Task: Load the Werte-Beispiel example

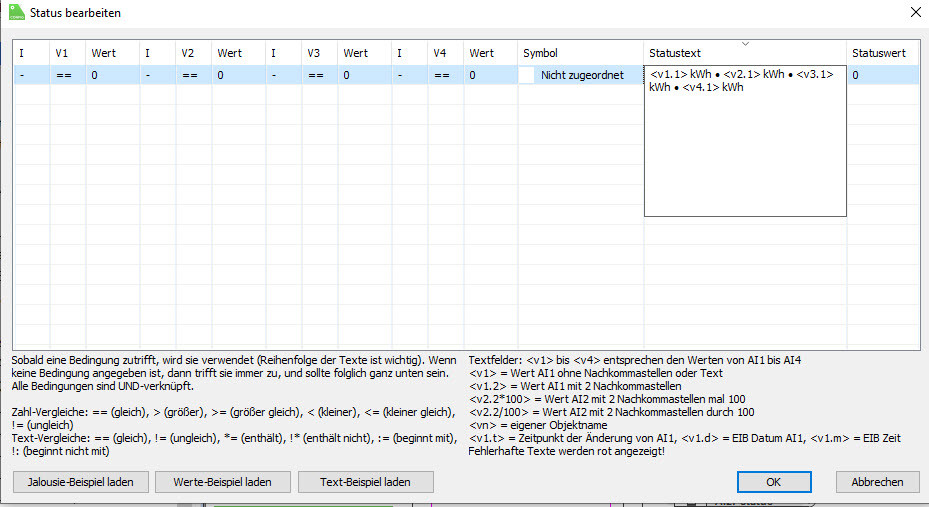Action: pos(223,482)
